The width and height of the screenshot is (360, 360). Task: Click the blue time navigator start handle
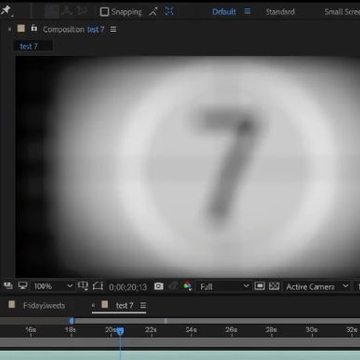[71, 321]
